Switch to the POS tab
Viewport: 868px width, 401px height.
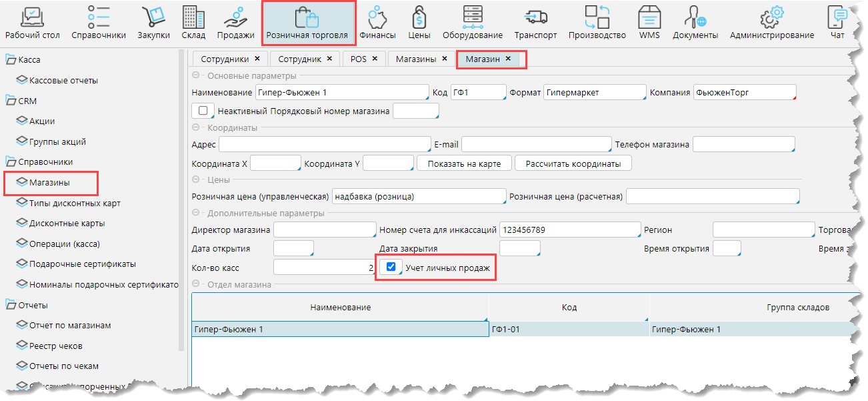358,59
